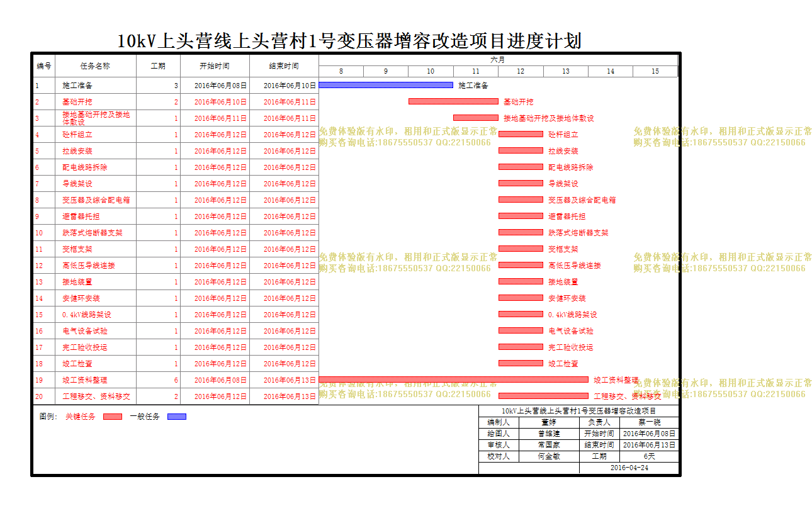
Task: Click 跌落式熔断器支架 in the task name column
Action: click(93, 233)
